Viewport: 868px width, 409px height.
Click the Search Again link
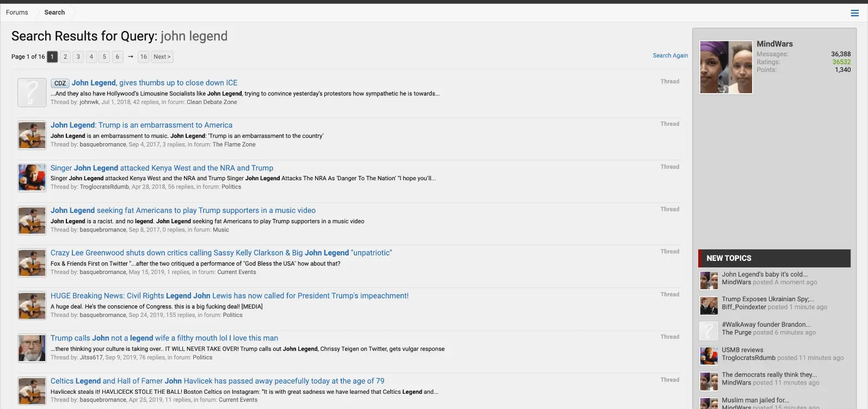(670, 56)
